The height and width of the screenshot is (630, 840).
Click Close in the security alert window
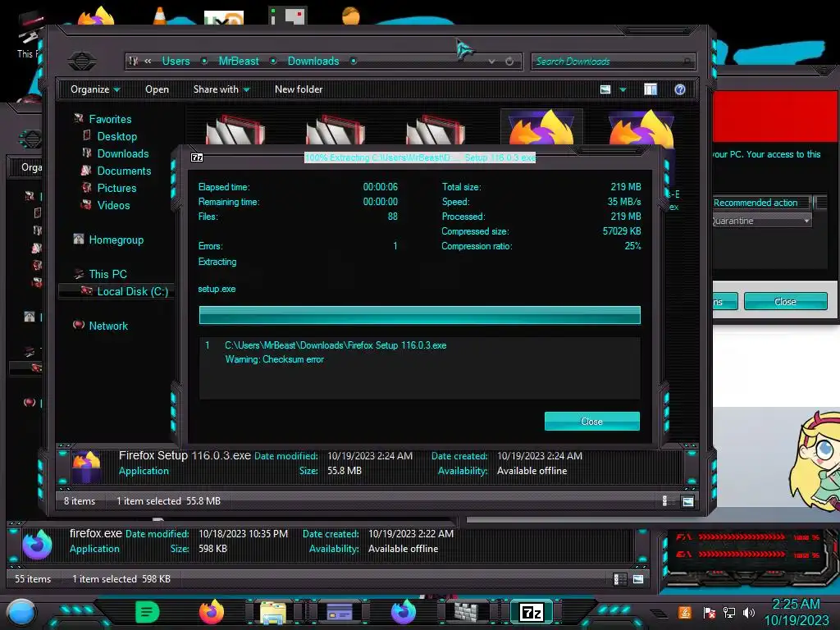point(785,302)
